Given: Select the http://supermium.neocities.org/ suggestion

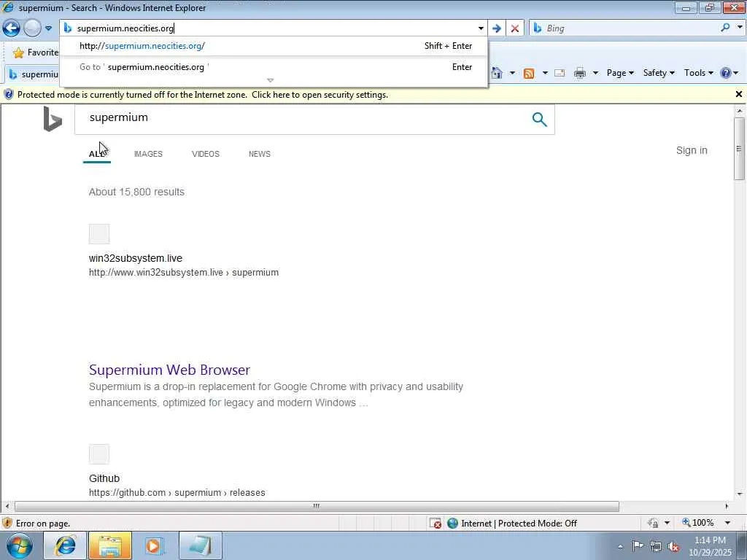Looking at the screenshot, I should [274, 46].
